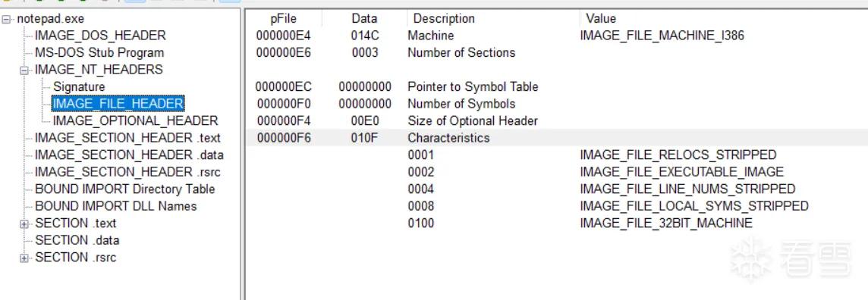The width and height of the screenshot is (868, 300).
Task: Select SECTION .data tree item
Action: click(x=77, y=240)
